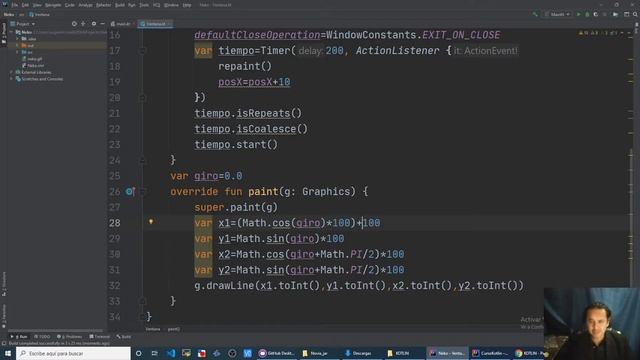Open the Edit menu

[25, 5]
